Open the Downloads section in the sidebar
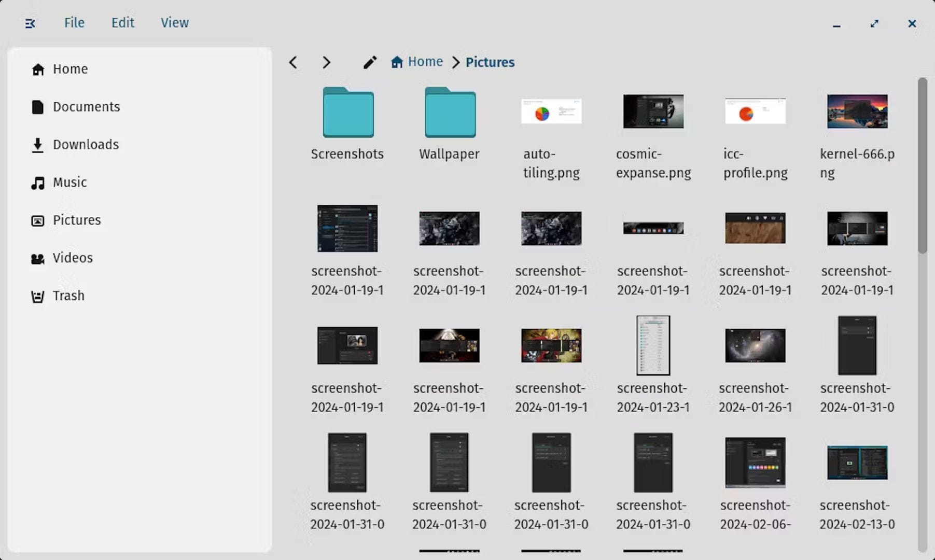This screenshot has width=935, height=560. point(85,144)
